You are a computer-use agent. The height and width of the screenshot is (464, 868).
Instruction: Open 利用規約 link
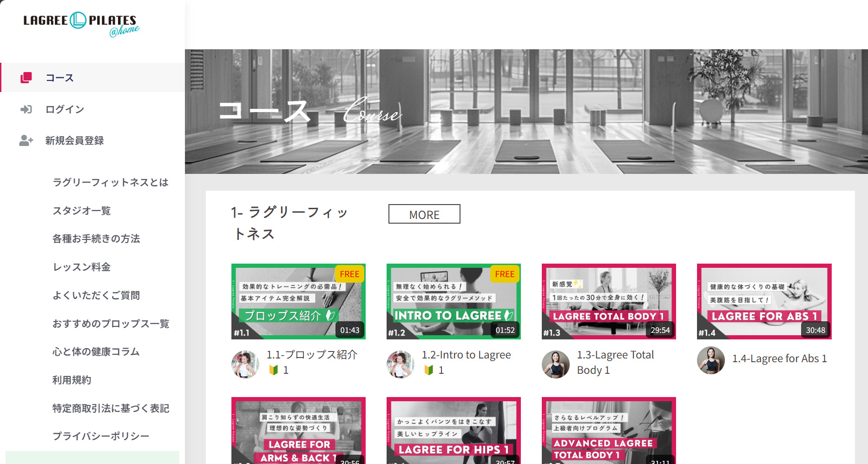(72, 380)
